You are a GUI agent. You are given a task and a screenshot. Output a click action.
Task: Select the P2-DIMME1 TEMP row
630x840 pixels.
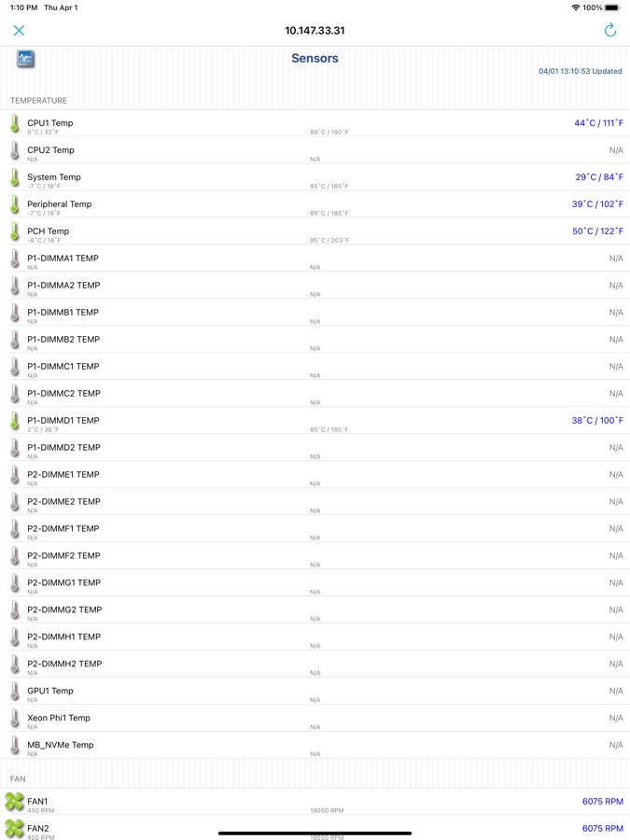tap(315, 475)
